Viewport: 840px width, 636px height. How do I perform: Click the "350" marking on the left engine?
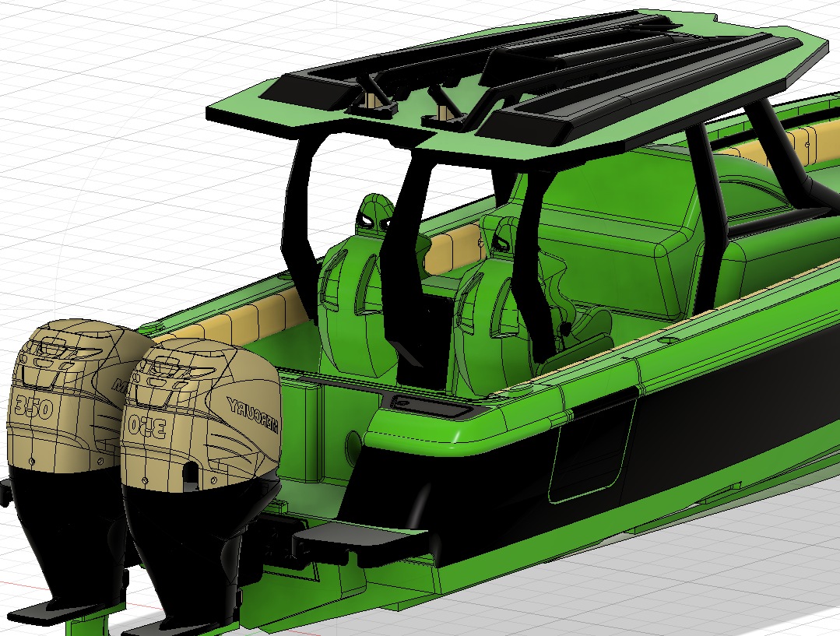point(33,407)
